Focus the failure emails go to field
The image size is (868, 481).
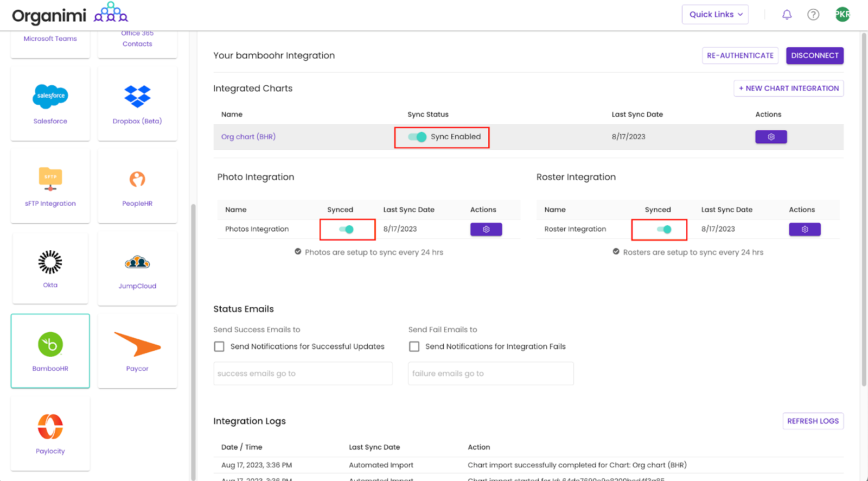coord(490,374)
